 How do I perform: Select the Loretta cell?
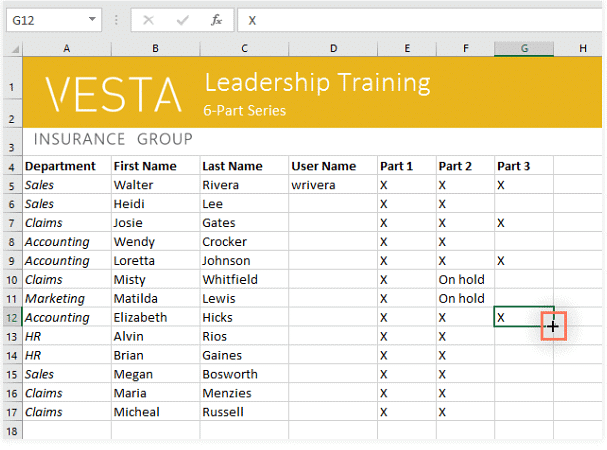coord(156,261)
